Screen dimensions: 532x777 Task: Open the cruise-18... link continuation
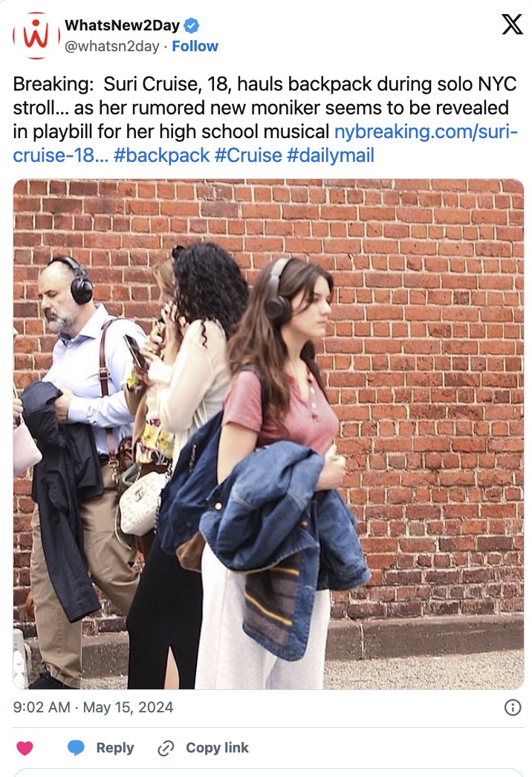tap(61, 155)
